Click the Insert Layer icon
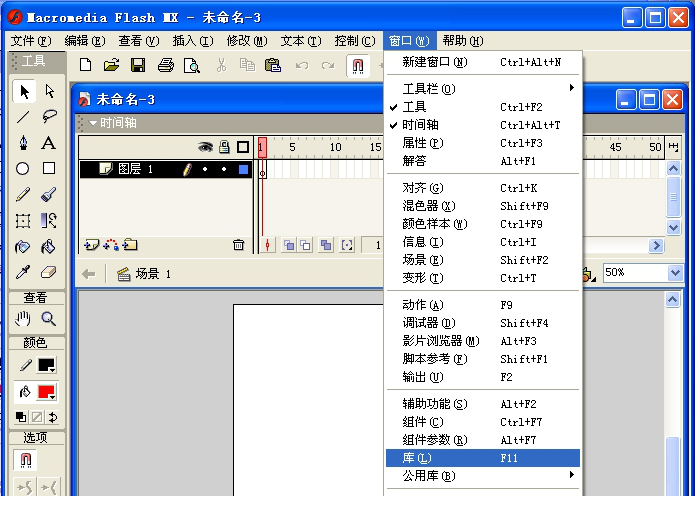Image resolution: width=695 pixels, height=515 pixels. 91,245
